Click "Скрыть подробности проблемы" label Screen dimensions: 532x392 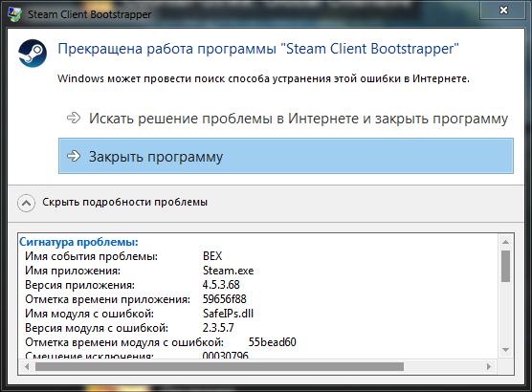click(x=124, y=202)
